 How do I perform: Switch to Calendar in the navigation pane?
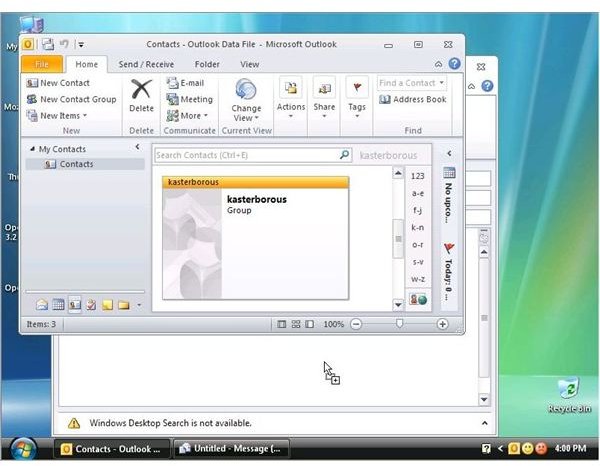click(x=58, y=305)
